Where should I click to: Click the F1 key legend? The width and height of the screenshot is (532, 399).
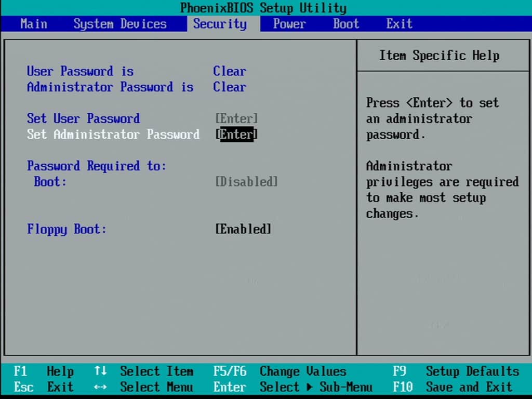pos(20,371)
